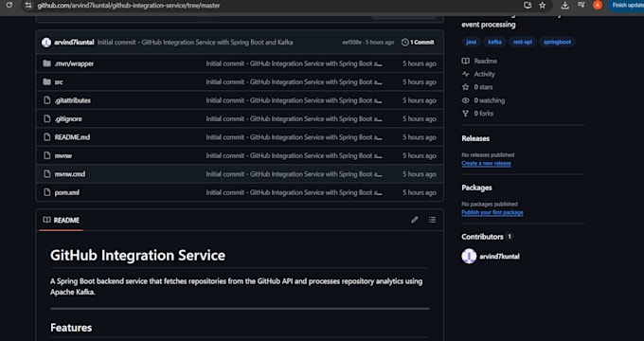Open the media control icon in the browser toolbar
Image resolution: width=644 pixels, height=341 pixels.
tap(581, 5)
